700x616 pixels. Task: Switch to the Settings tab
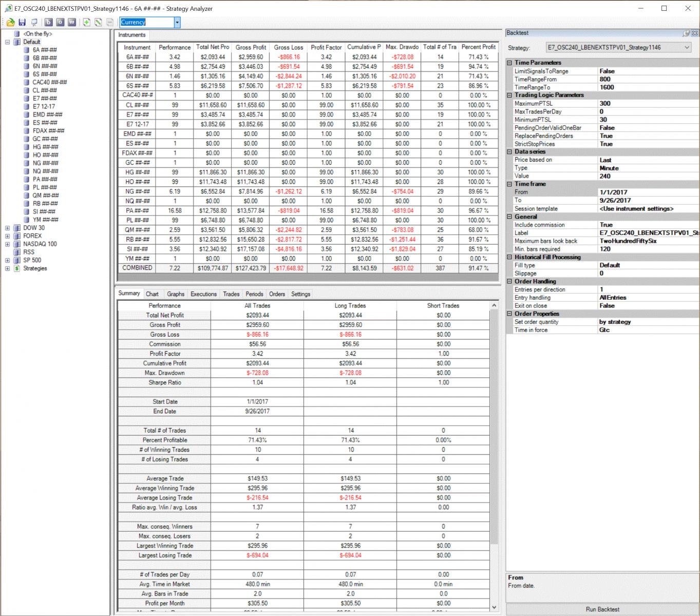[300, 294]
